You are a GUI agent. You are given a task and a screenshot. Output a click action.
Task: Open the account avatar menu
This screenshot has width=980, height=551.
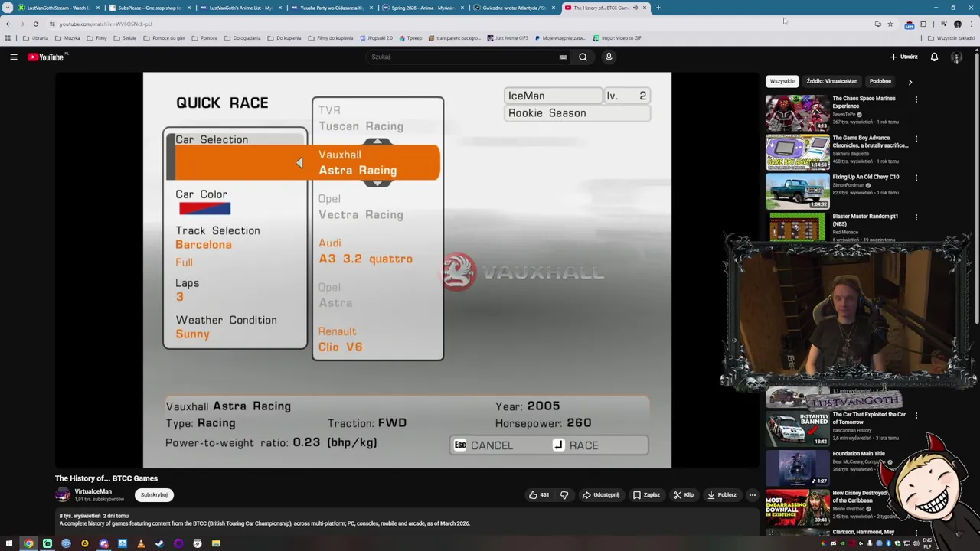tap(956, 57)
